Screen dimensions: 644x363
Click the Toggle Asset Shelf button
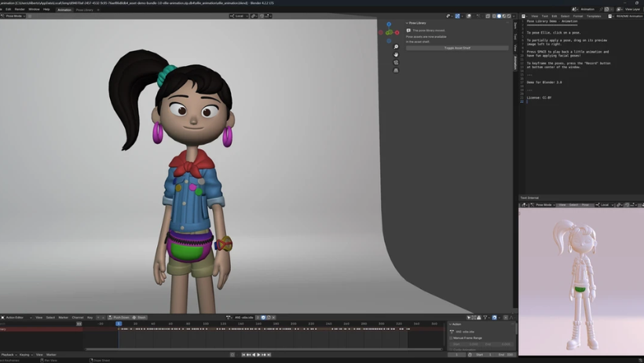[456, 48]
